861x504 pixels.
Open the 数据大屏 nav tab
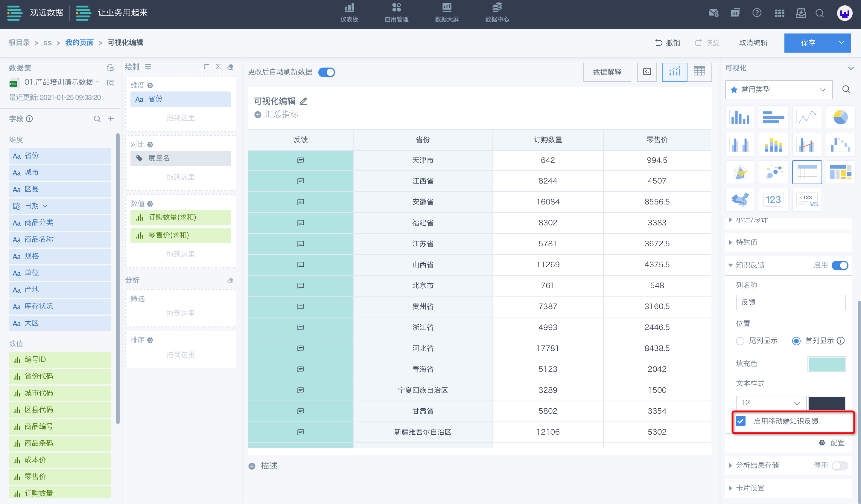coord(447,13)
